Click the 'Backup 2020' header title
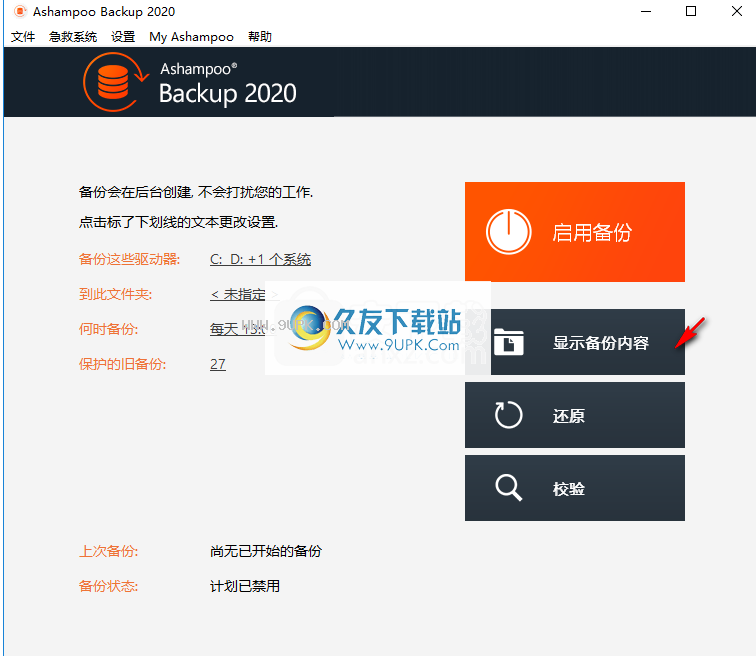756x656 pixels. [228, 94]
